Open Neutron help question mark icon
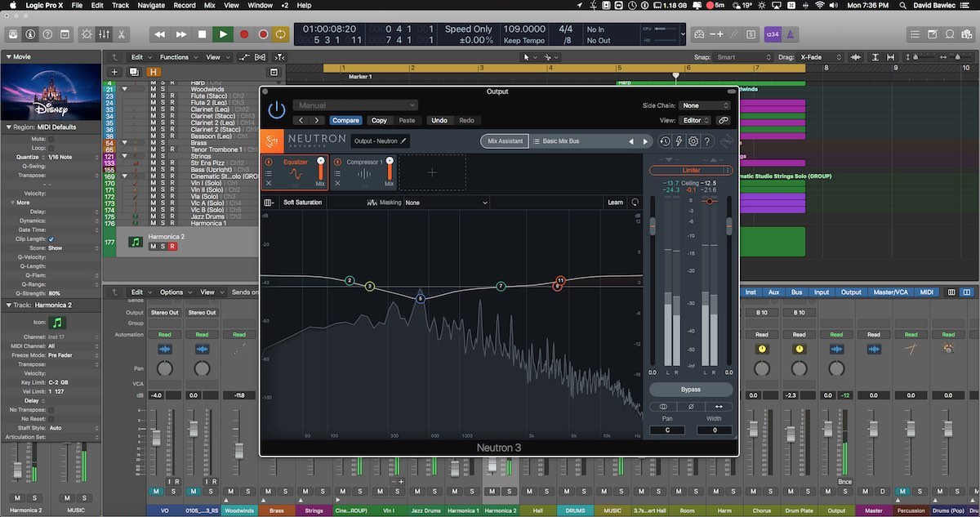980x517 pixels. (707, 141)
